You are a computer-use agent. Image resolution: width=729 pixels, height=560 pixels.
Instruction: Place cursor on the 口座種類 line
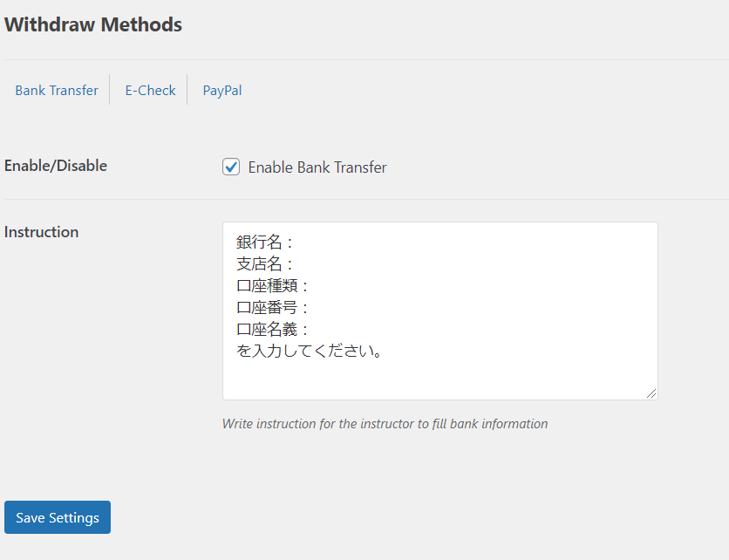(x=273, y=286)
